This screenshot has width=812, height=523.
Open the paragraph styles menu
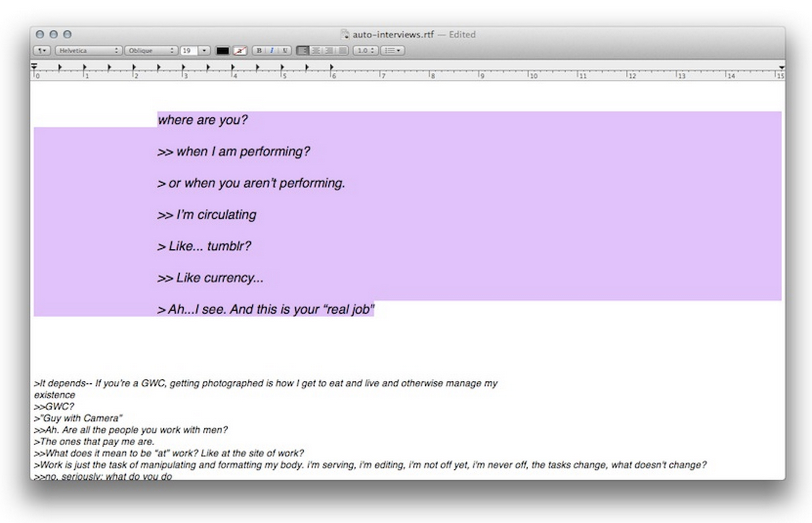[x=42, y=50]
